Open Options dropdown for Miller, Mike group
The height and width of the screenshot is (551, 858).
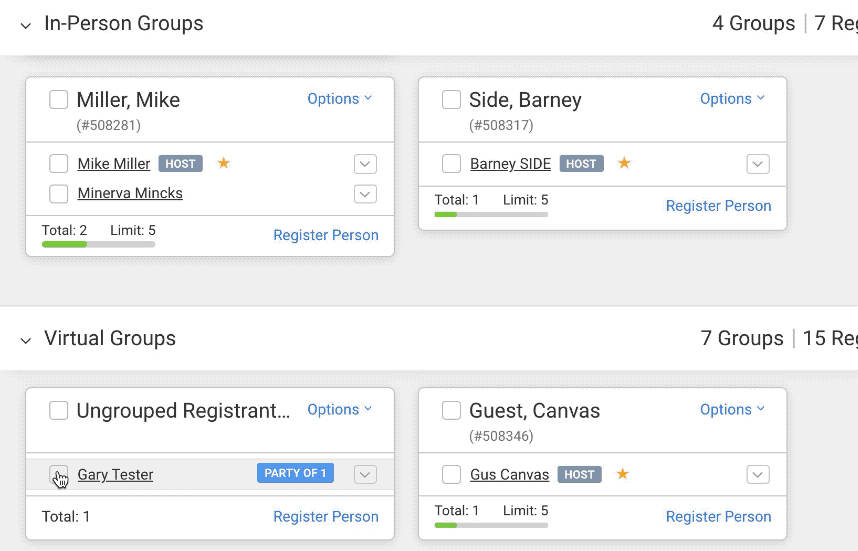coord(339,99)
